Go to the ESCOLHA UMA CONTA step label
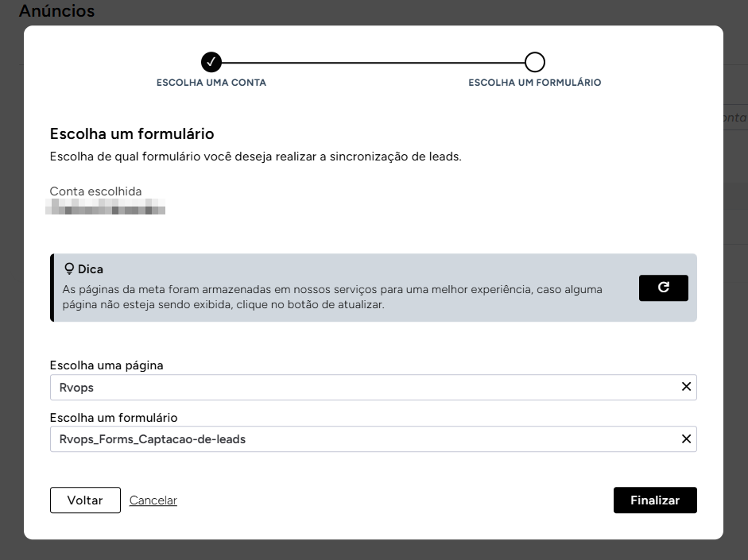748x560 pixels. [x=211, y=83]
